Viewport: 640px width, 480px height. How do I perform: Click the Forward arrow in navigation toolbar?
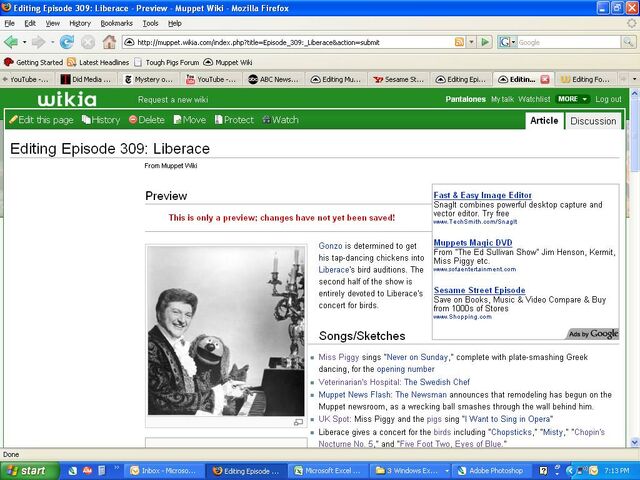tap(38, 42)
